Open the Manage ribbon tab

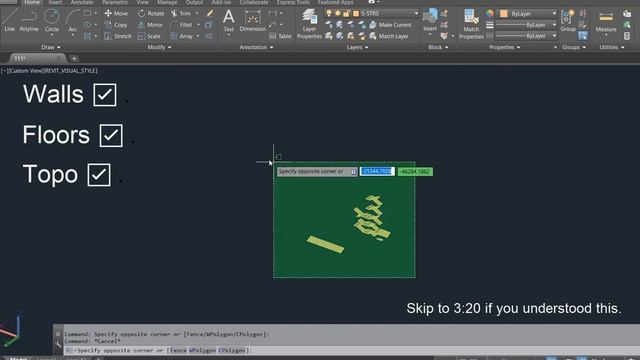point(167,2)
